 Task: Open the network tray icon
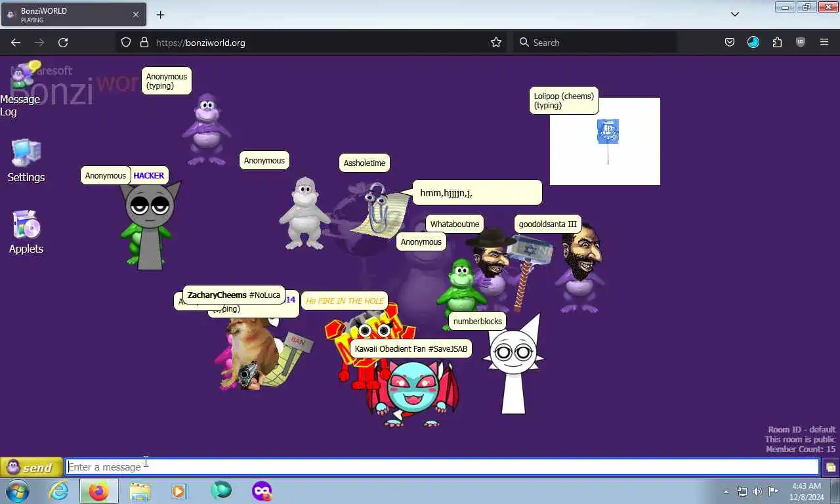pos(742,492)
